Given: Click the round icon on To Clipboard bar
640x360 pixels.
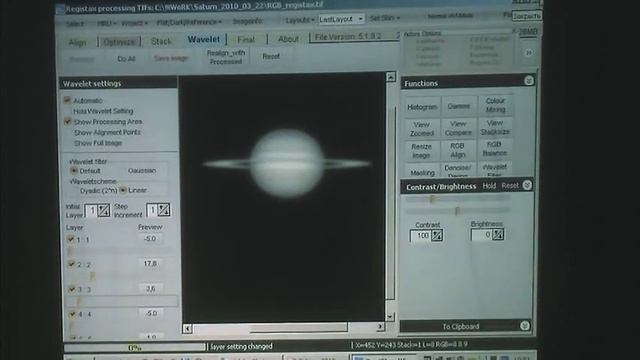Looking at the screenshot, I should coord(525,325).
